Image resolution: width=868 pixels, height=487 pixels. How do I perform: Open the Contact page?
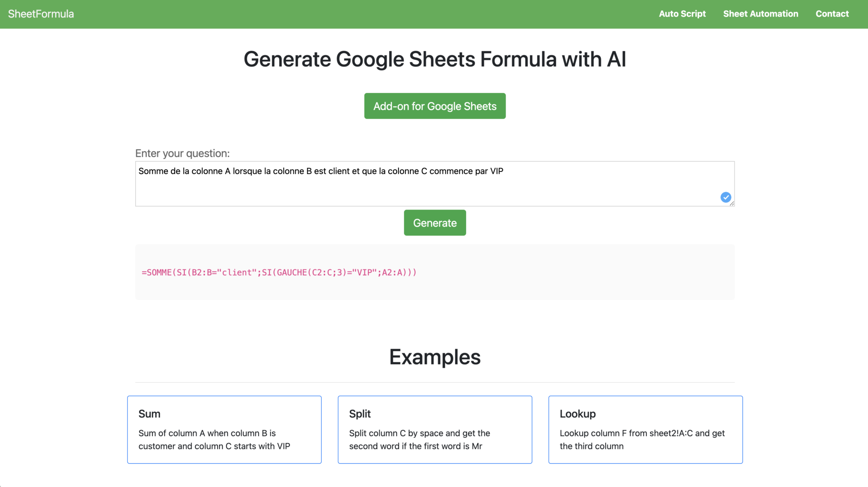(832, 14)
